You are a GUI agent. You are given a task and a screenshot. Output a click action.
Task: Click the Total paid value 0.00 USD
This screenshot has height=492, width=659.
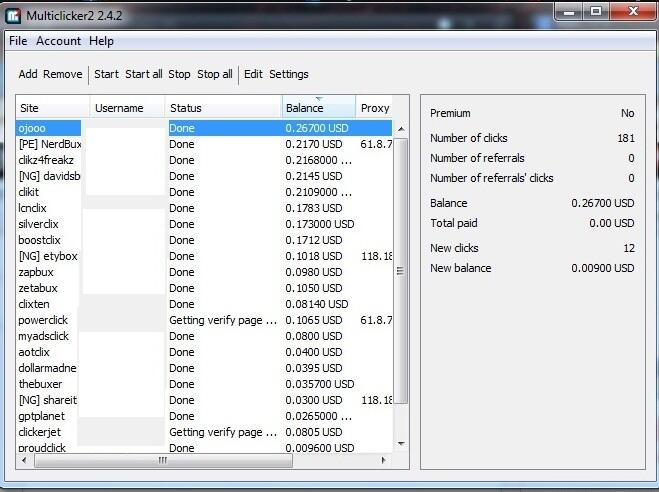click(612, 223)
